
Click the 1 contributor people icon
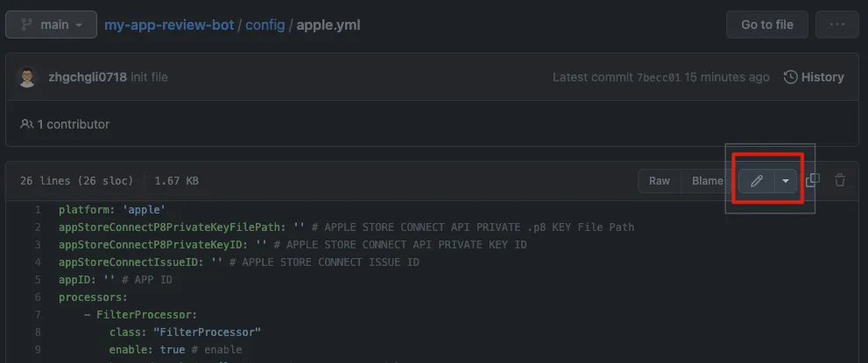pyautogui.click(x=27, y=124)
